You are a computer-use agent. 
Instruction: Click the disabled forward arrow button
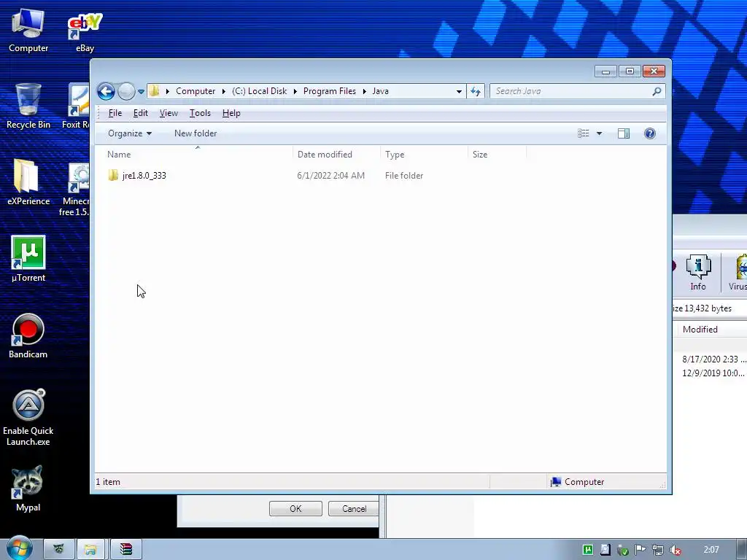tap(126, 91)
